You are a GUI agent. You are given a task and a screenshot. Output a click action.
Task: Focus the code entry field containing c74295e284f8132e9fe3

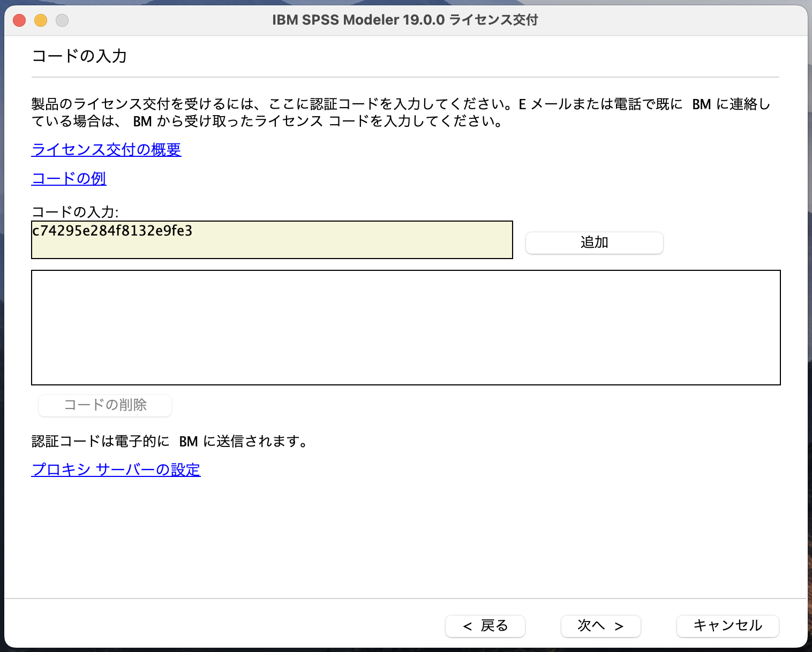[272, 240]
